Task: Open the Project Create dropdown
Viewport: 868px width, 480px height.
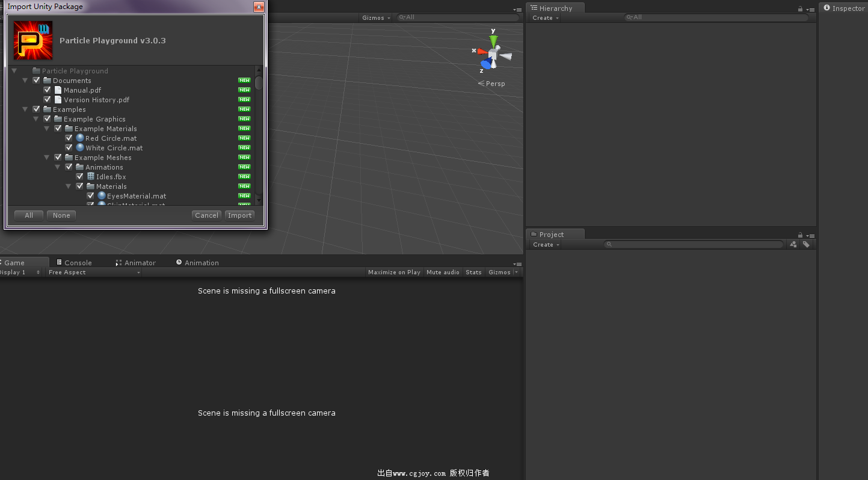Action: tap(546, 244)
